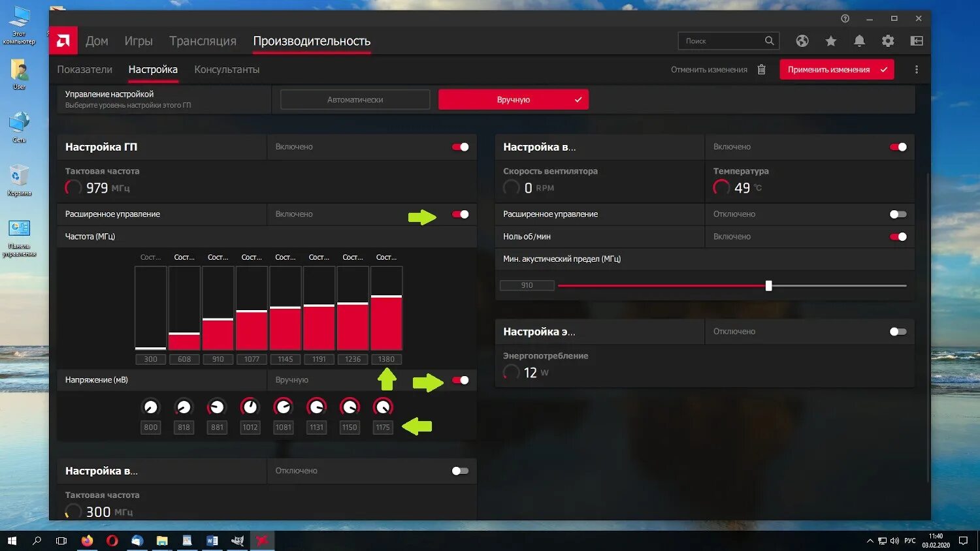Viewport: 980px width, 551px height.
Task: Click the search magnifier icon
Action: tap(770, 40)
